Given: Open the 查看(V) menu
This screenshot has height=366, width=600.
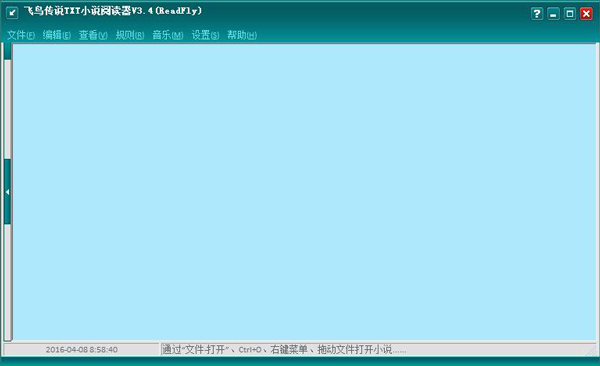Looking at the screenshot, I should click(x=93, y=35).
